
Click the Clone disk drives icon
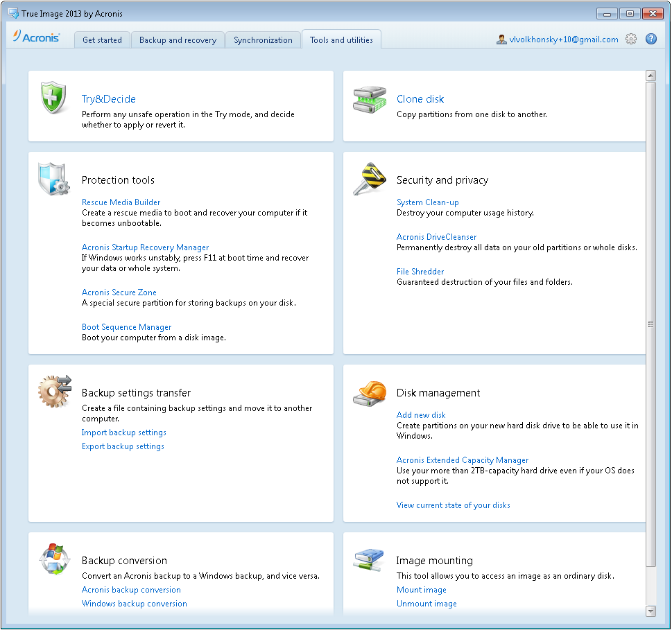tap(370, 99)
